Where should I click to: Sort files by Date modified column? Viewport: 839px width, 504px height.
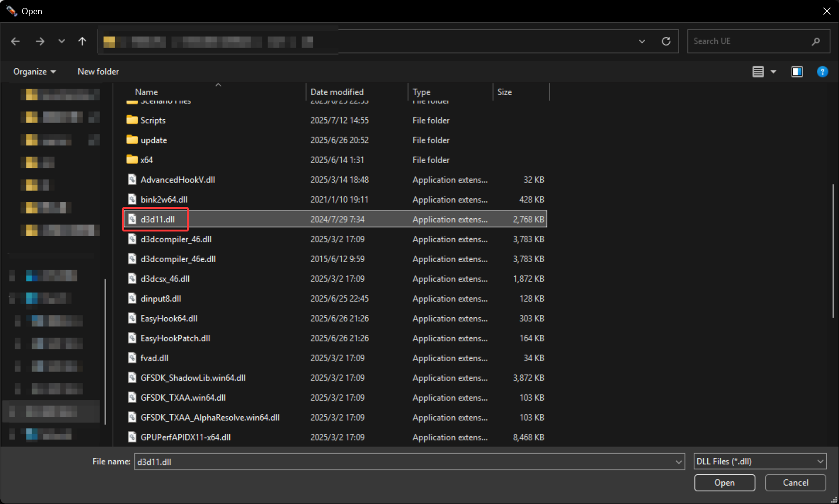337,92
